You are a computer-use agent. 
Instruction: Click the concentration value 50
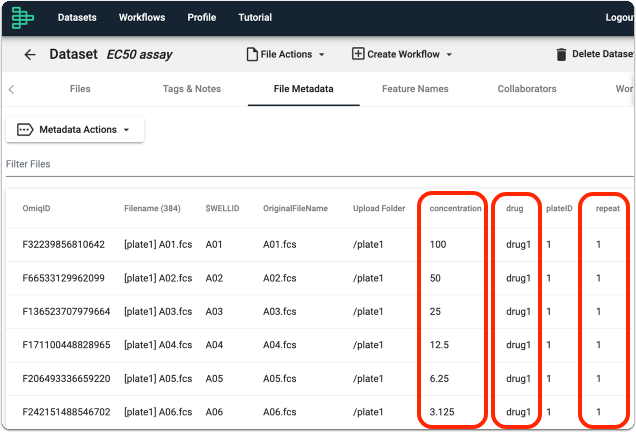click(435, 278)
